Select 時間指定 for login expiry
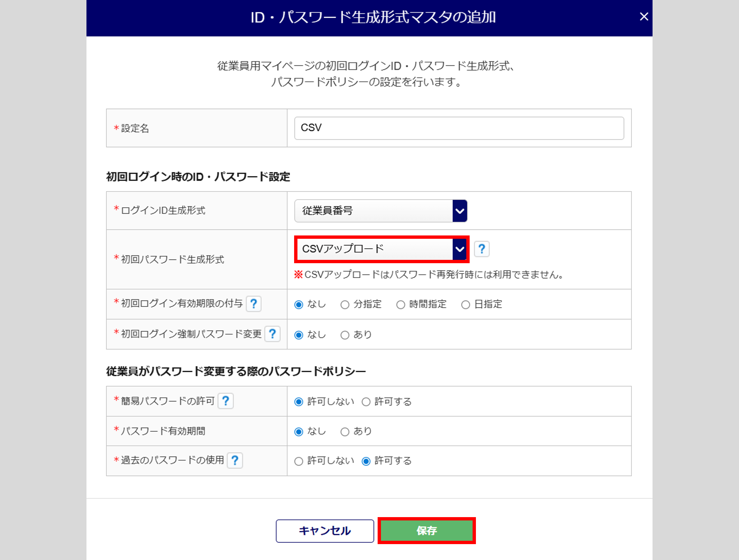Screen dimensions: 739x560 (x=401, y=305)
